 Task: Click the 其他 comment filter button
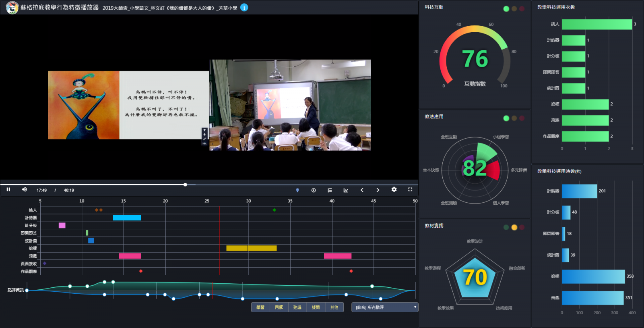(x=334, y=307)
